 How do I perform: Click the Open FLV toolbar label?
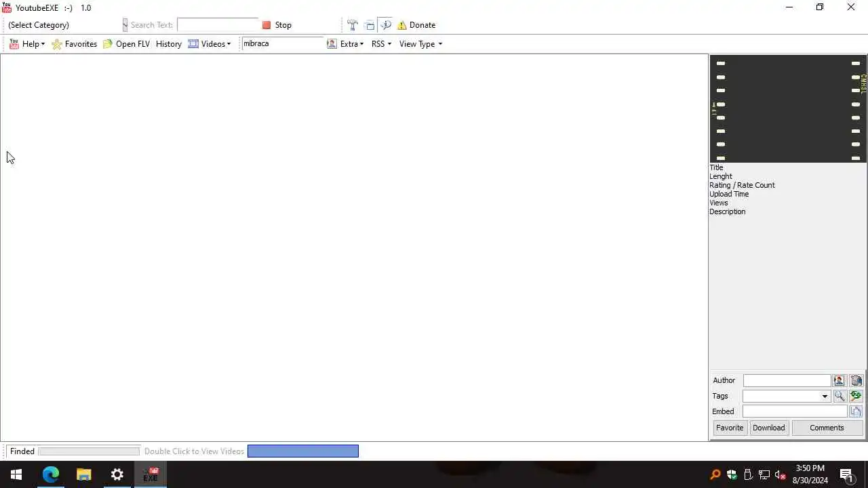133,44
